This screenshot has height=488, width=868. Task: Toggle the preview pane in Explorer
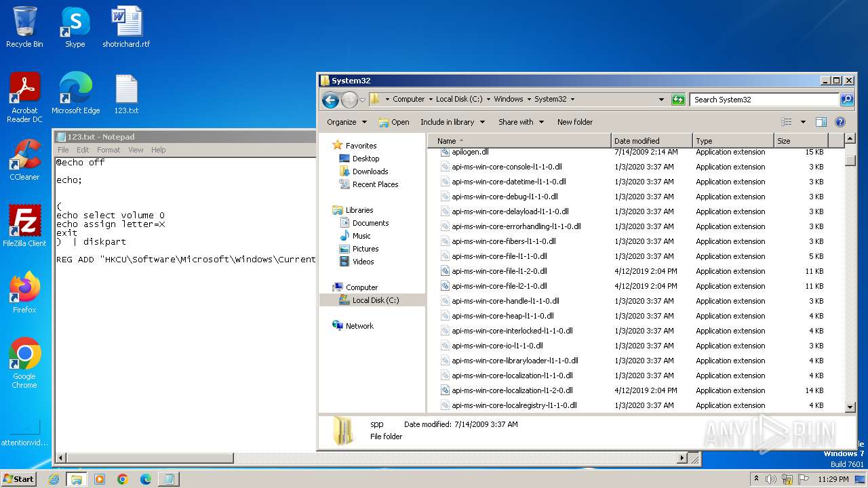point(821,122)
